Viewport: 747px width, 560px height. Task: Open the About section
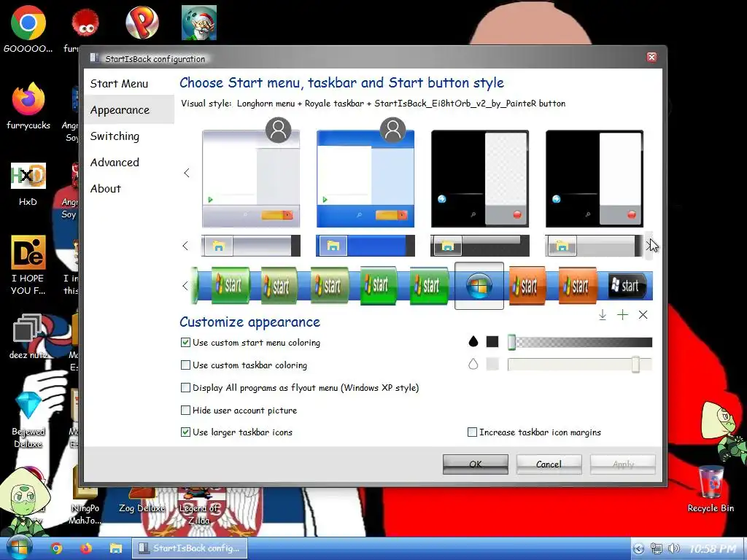[106, 189]
